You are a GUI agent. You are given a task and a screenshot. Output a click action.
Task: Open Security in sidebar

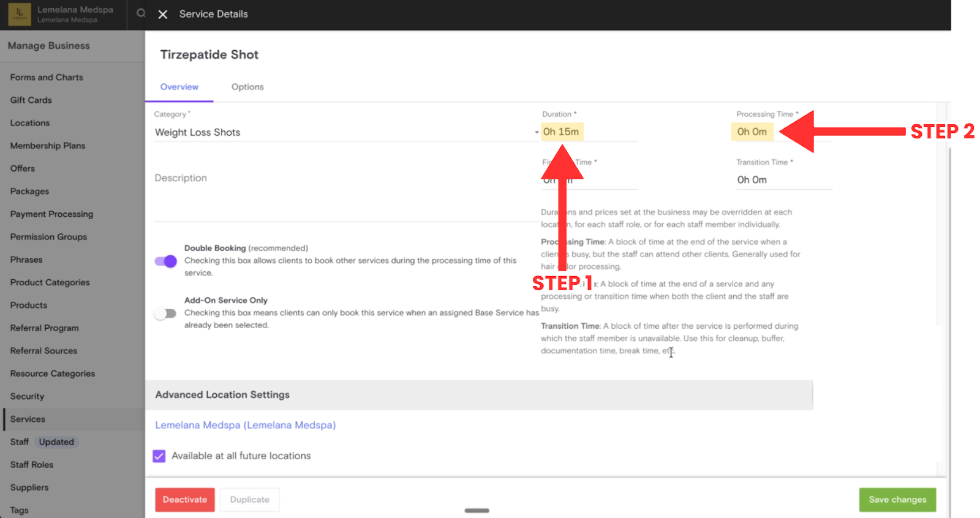(27, 396)
